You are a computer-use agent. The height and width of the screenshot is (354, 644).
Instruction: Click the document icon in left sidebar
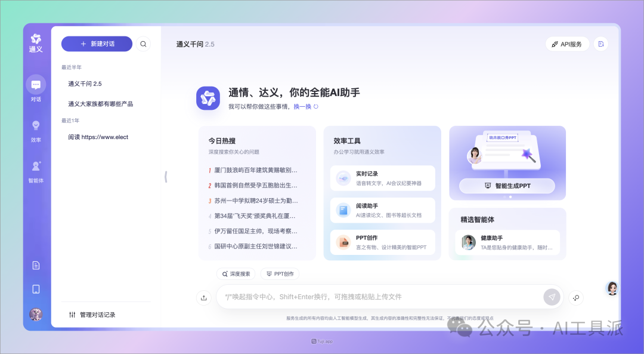tap(36, 265)
